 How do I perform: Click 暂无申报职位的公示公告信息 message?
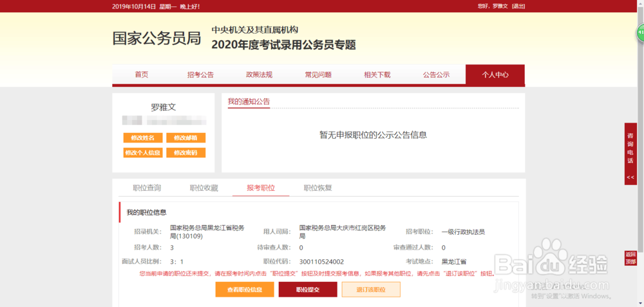click(x=374, y=135)
